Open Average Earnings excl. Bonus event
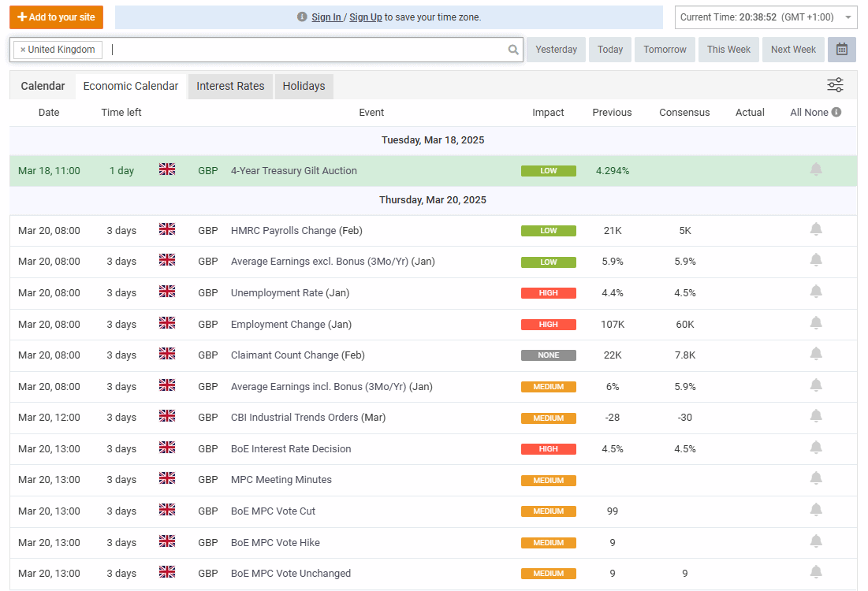 [x=333, y=261]
